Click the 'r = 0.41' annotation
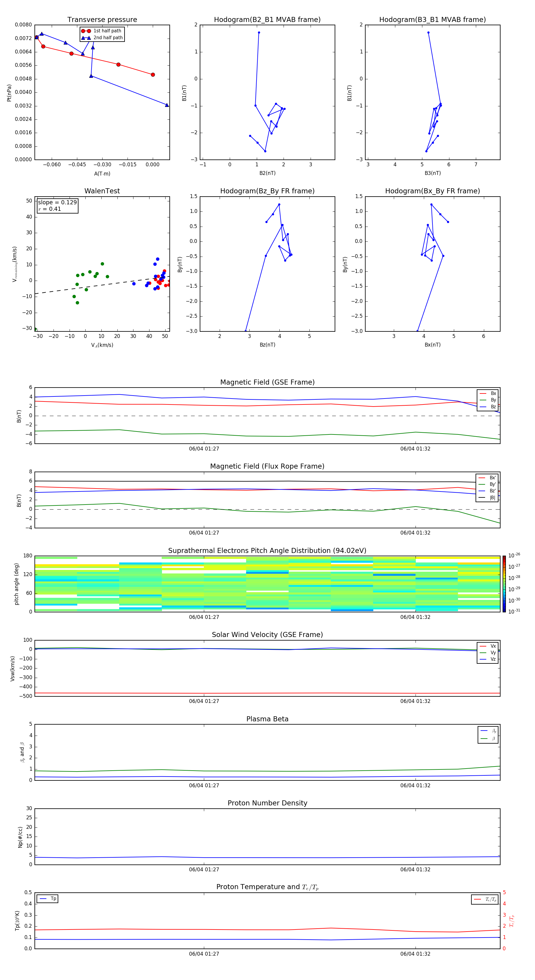 (x=50, y=209)
